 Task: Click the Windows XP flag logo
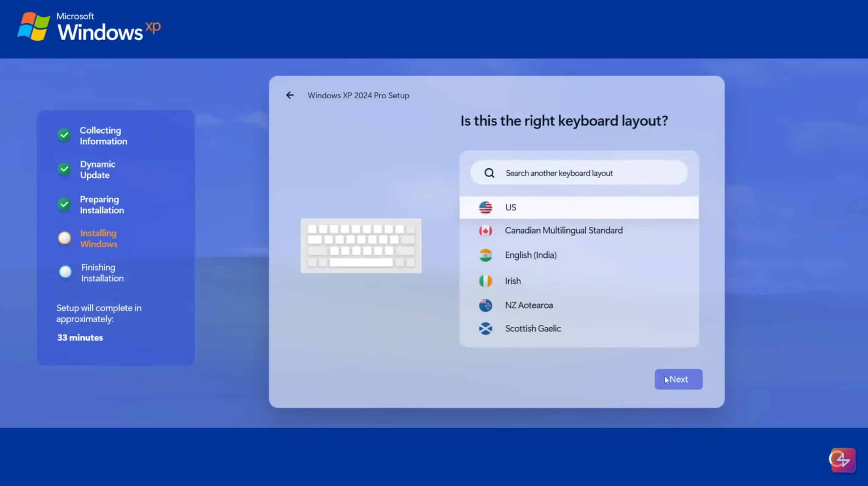coord(33,26)
